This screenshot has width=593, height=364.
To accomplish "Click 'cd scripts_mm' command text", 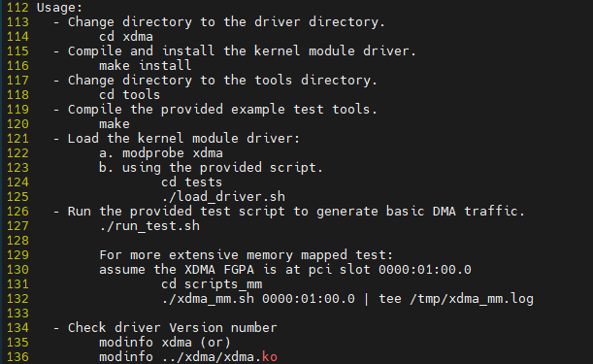I will 212,284.
